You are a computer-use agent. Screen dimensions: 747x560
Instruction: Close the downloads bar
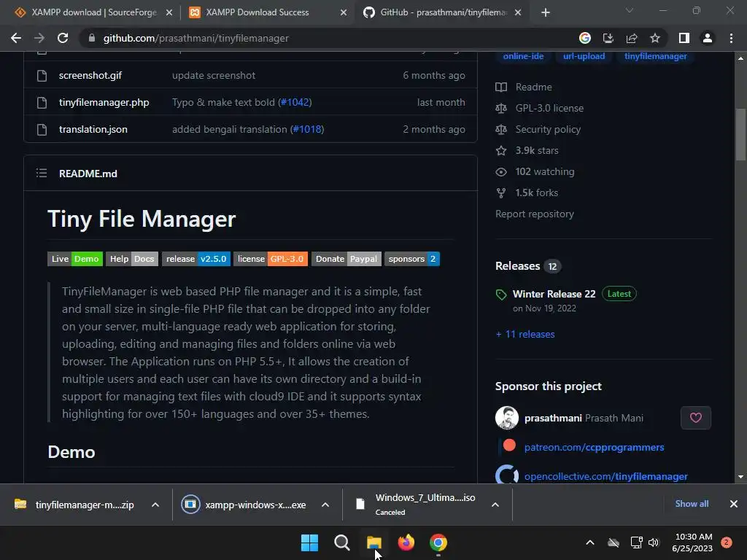(x=734, y=504)
